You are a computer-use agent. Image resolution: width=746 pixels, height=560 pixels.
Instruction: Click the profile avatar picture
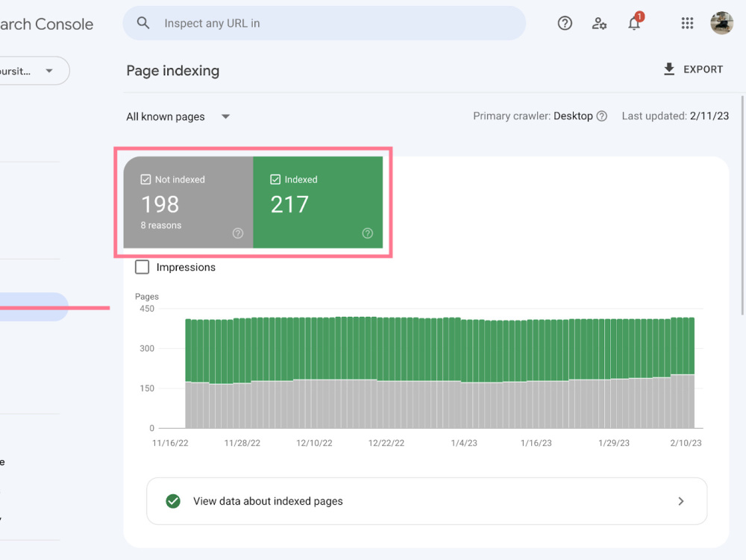pos(721,23)
